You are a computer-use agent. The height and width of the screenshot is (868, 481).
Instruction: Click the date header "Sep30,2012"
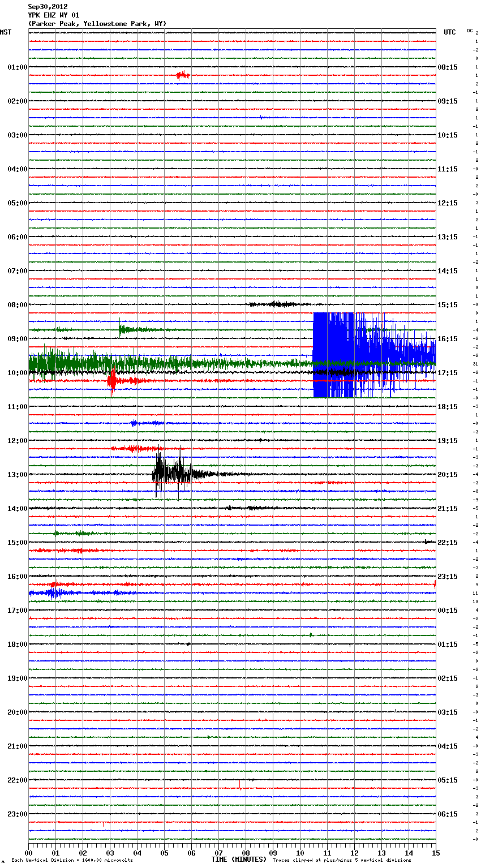[x=48, y=7]
